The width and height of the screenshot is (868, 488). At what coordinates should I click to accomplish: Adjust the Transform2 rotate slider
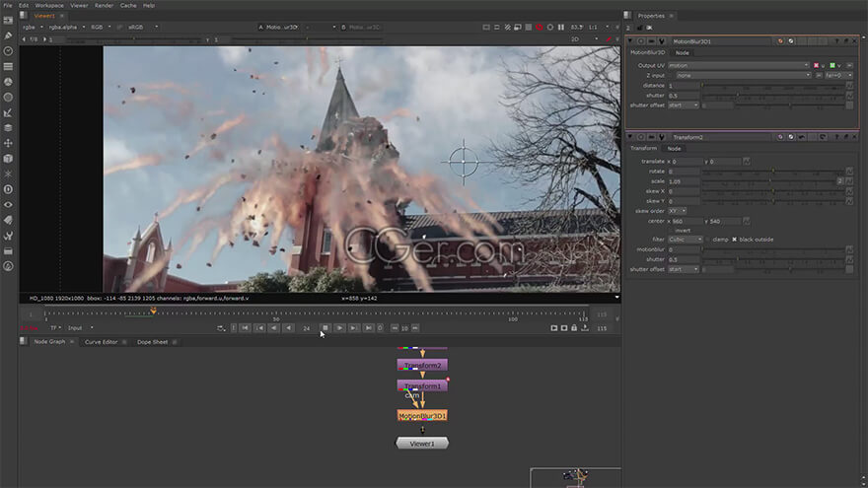772,172
